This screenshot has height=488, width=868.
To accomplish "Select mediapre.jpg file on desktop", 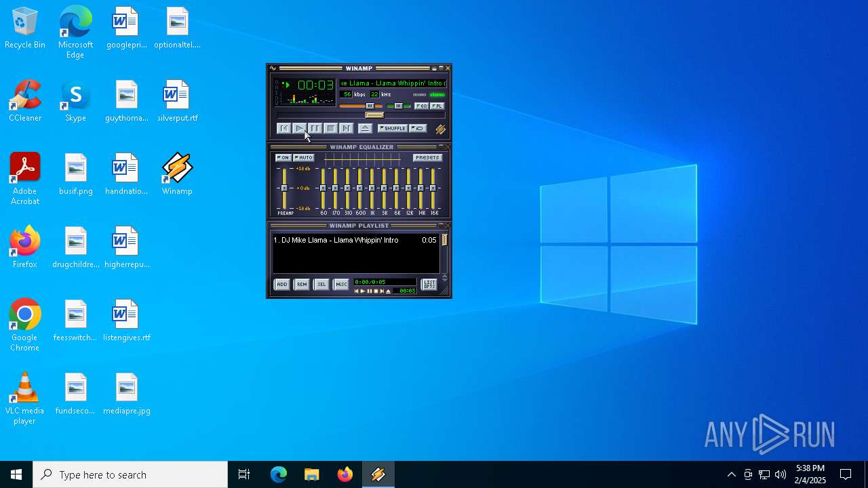I will pyautogui.click(x=127, y=394).
